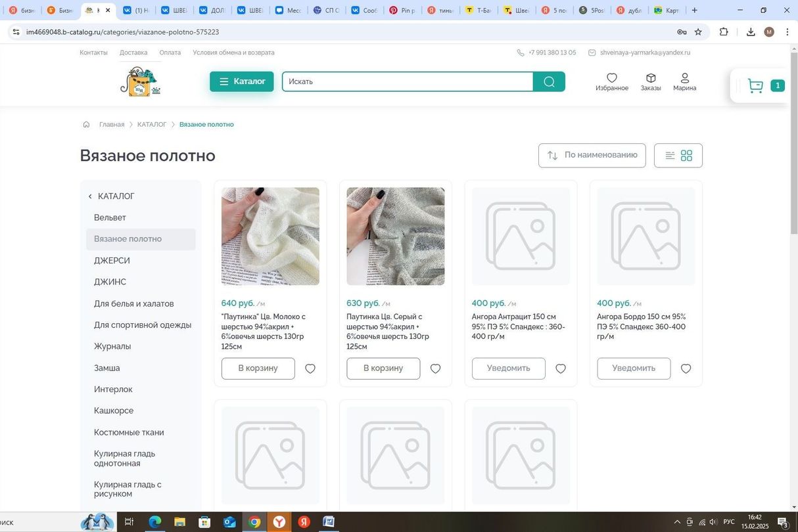Open saved passwords key icon

pyautogui.click(x=682, y=32)
